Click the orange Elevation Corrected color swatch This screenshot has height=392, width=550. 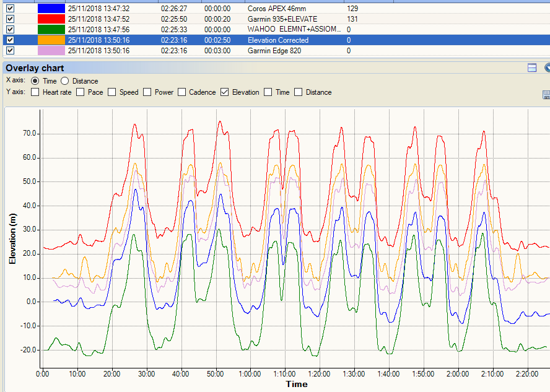point(51,40)
